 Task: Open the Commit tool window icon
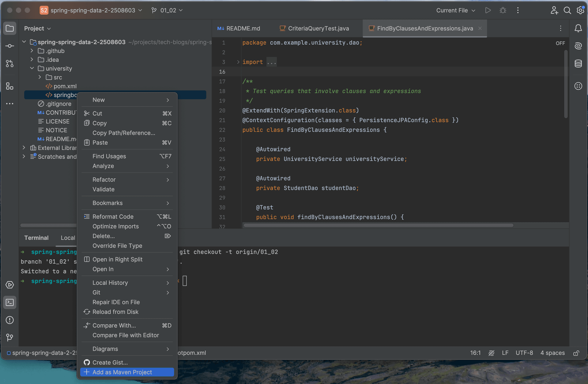tap(10, 46)
